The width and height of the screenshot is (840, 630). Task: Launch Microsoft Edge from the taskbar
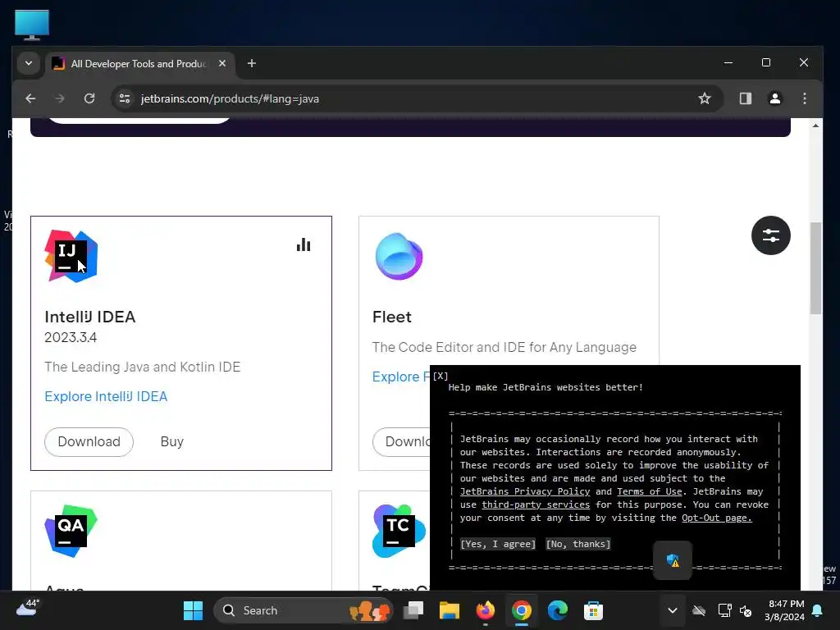tap(557, 610)
